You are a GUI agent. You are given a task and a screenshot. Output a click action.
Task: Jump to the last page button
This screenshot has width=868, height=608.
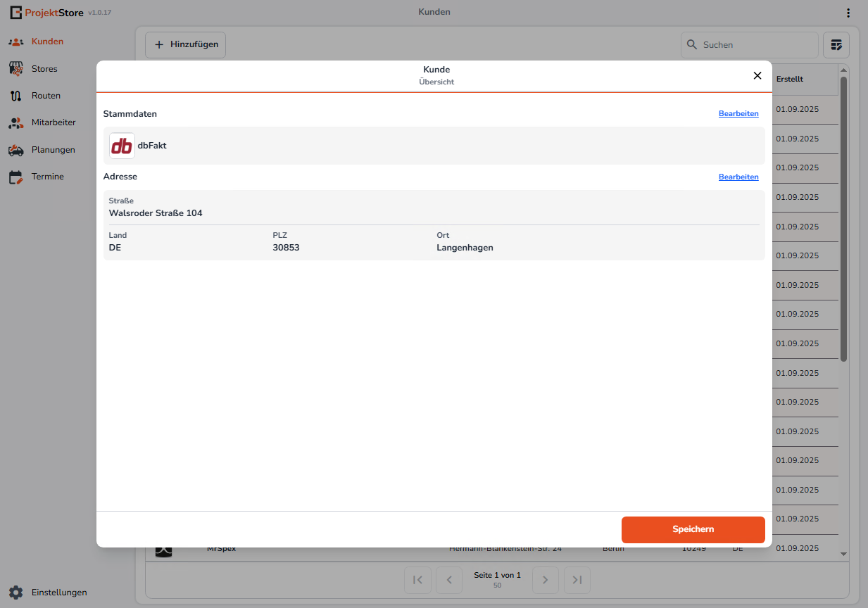coord(577,580)
